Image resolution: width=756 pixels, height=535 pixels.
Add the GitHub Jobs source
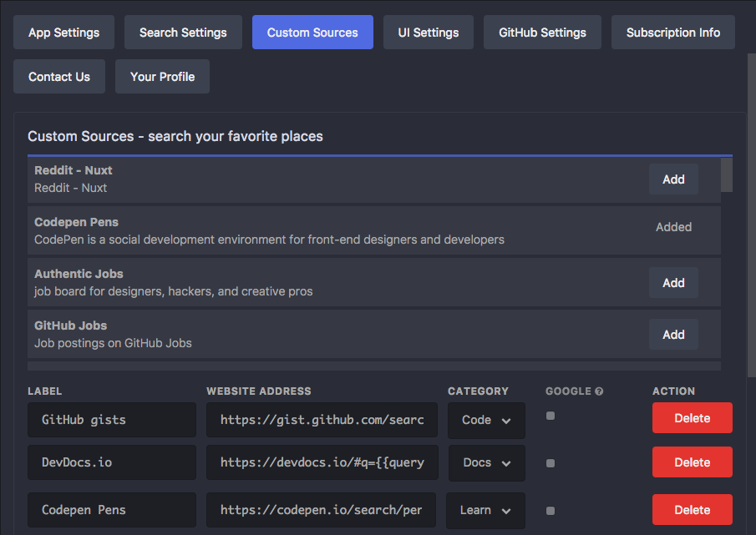coord(673,334)
